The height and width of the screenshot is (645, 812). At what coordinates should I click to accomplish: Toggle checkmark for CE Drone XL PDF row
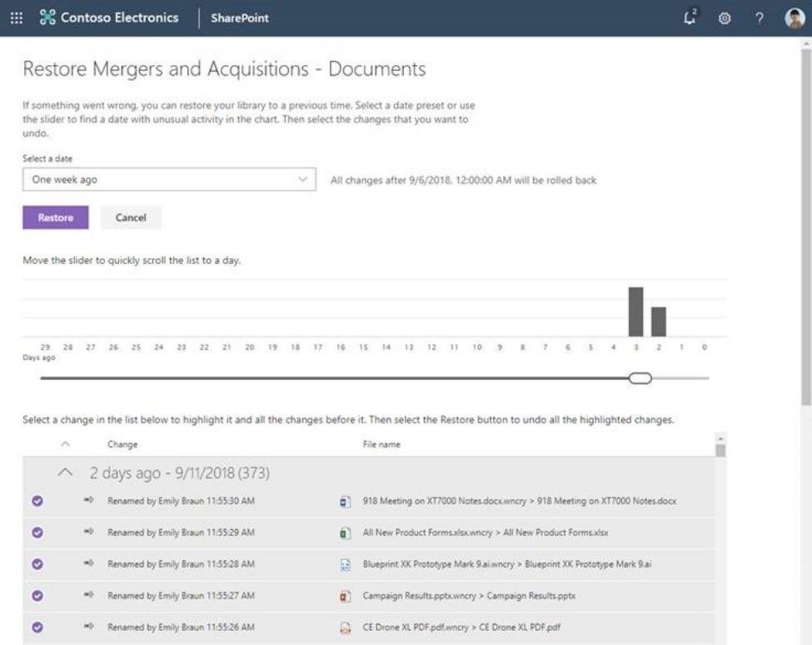37,627
